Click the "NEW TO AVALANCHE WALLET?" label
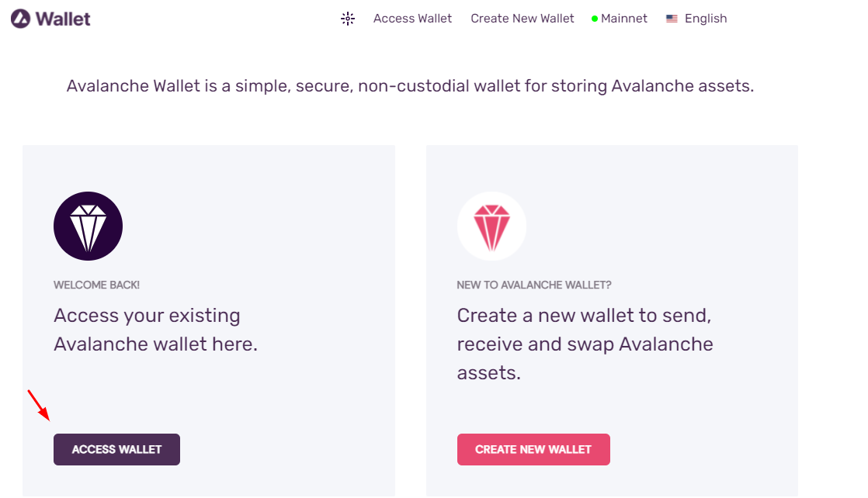Image resolution: width=868 pixels, height=498 pixels. tap(534, 285)
